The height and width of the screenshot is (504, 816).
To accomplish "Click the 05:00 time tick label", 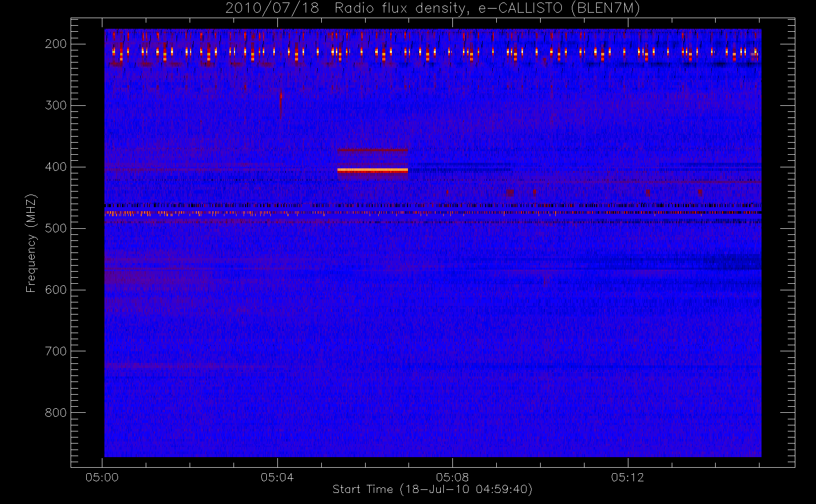I will click(x=102, y=477).
